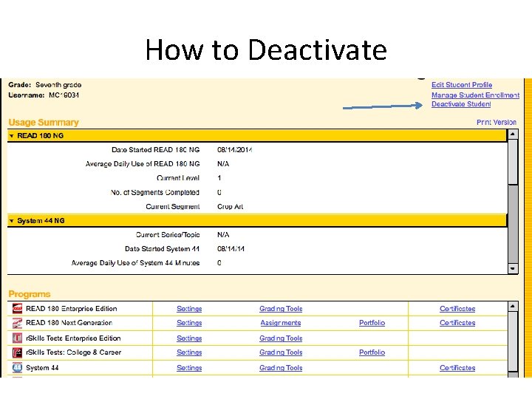Open Settings for rSkills Tests Enterprise Edition
Screen dimensions: 532x399
[x=189, y=338]
